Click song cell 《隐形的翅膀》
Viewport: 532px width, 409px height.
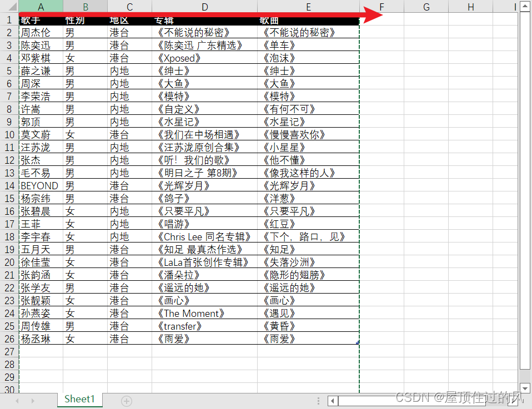coord(308,275)
